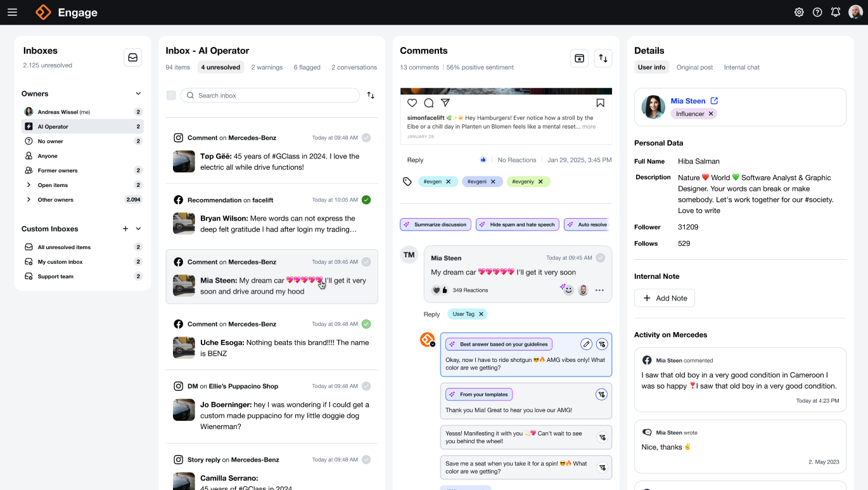Toggle resolved check on Uche Esoga's comment
Image resolution: width=868 pixels, height=490 pixels.
[x=366, y=324]
